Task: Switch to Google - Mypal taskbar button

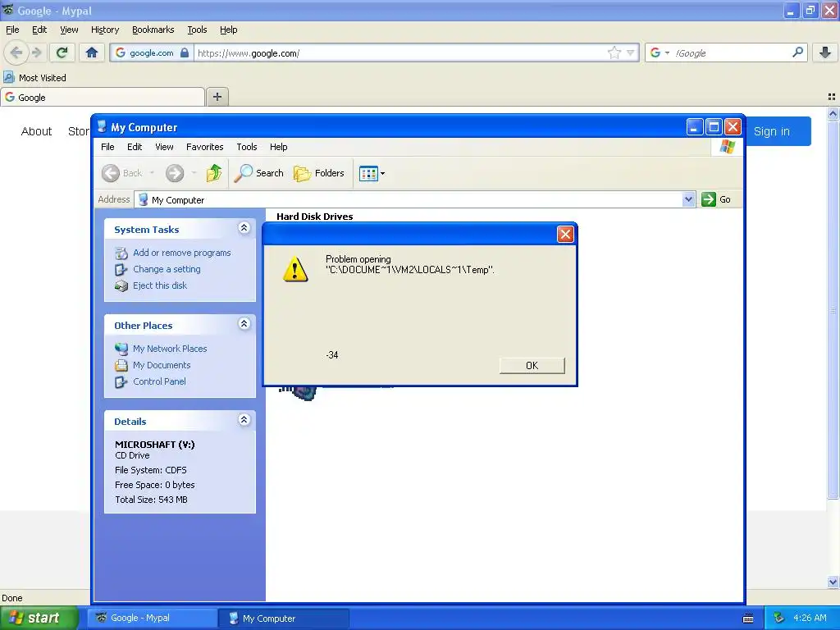Action: coord(152,619)
